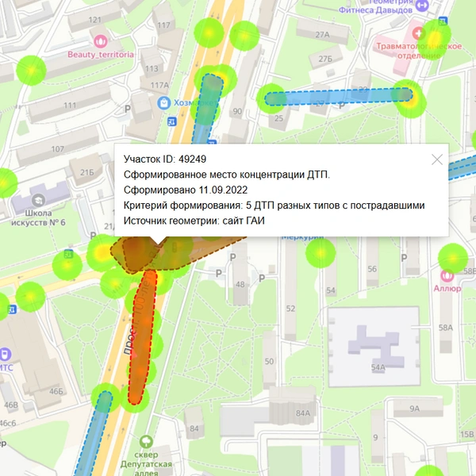Close the Участок ID 49249 popup

pyautogui.click(x=437, y=159)
